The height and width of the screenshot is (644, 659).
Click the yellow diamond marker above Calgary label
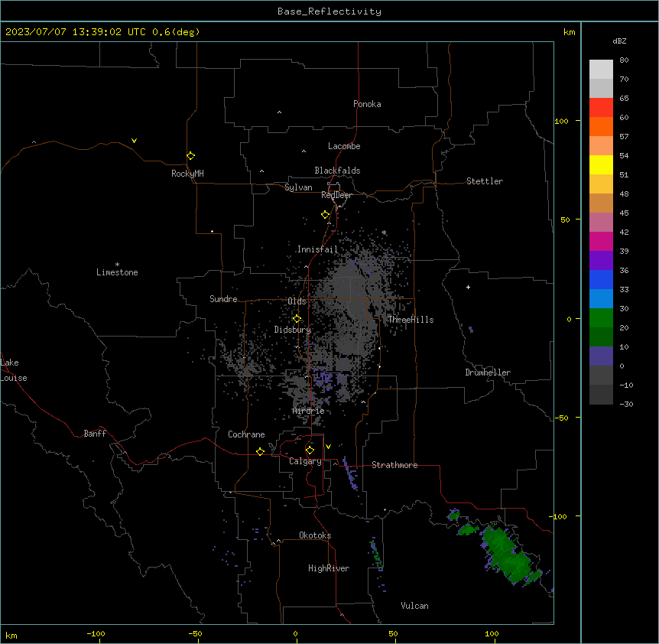(x=310, y=450)
